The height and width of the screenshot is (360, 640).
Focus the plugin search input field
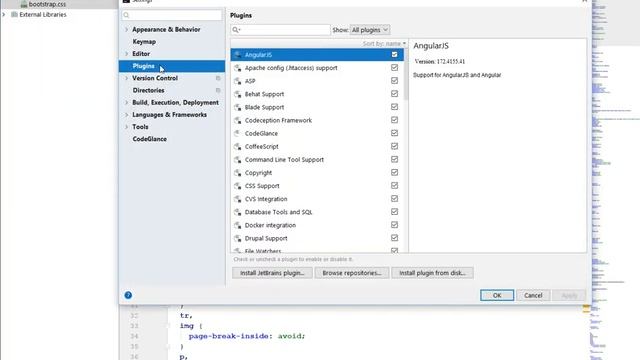click(280, 30)
